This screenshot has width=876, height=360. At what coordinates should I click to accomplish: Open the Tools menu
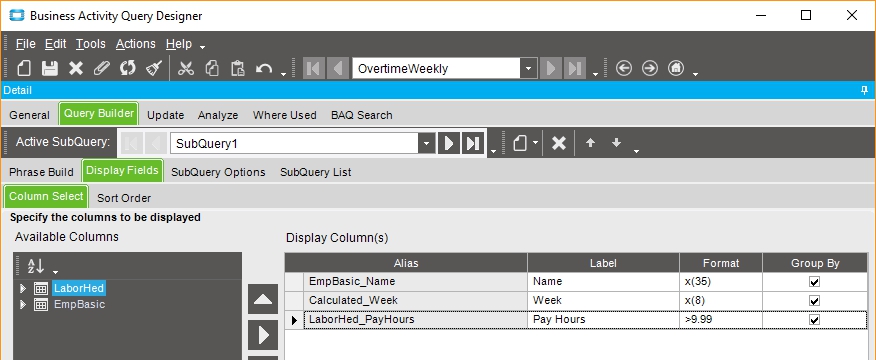[x=91, y=44]
